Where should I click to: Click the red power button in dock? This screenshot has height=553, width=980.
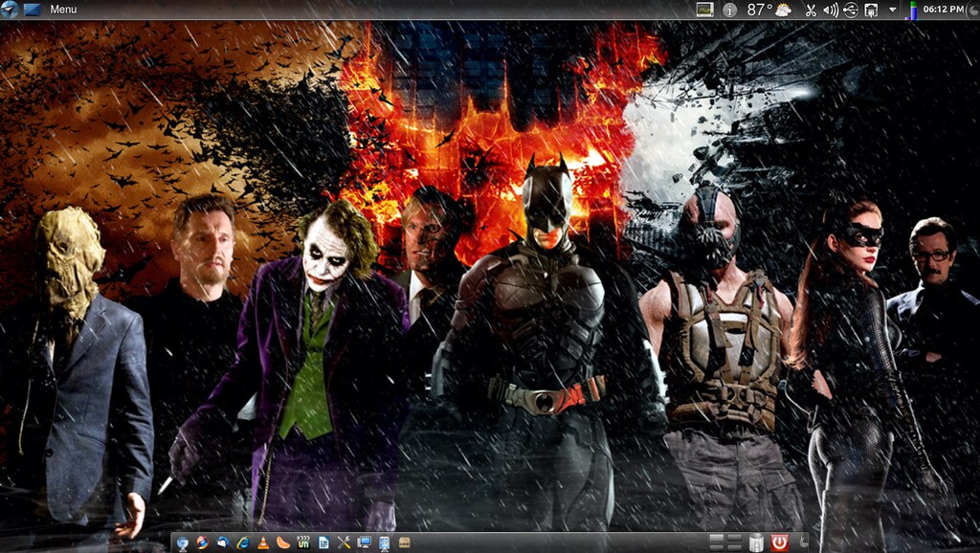coord(779,542)
